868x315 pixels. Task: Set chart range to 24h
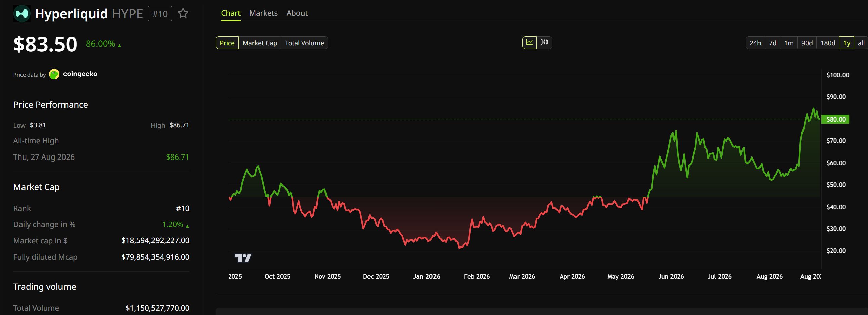click(755, 43)
